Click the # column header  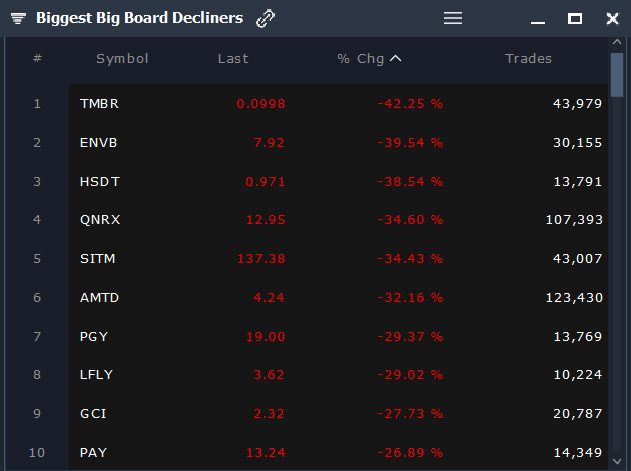pos(37,59)
